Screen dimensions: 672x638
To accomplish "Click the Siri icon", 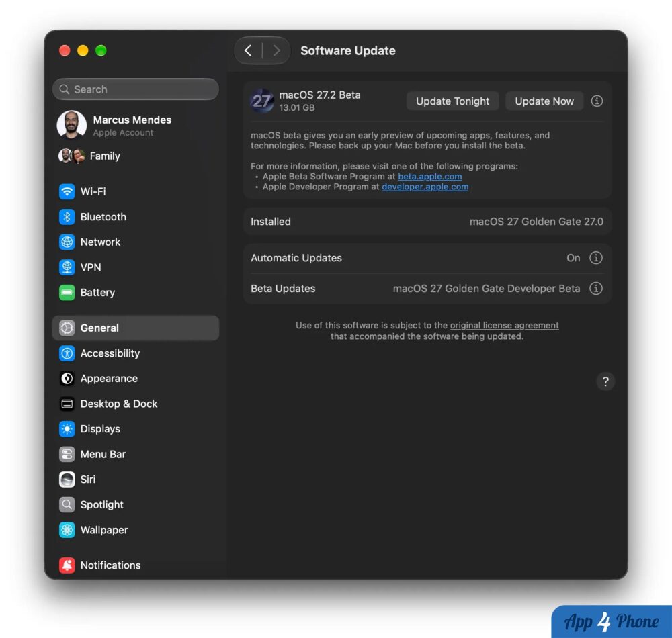I will [x=67, y=480].
